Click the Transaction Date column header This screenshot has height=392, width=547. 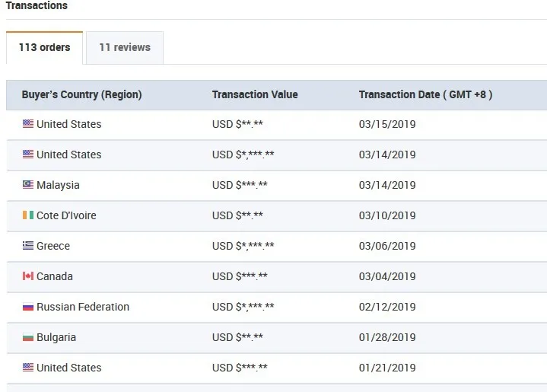[425, 95]
